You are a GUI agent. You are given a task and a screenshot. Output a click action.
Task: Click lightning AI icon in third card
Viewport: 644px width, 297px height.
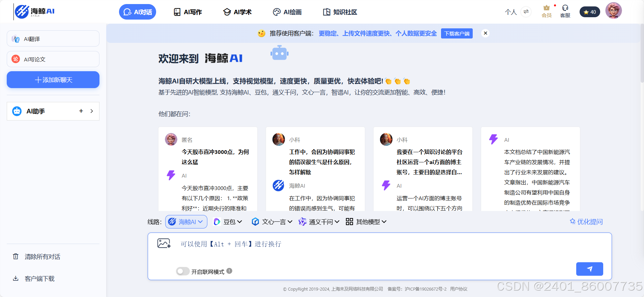(386, 185)
